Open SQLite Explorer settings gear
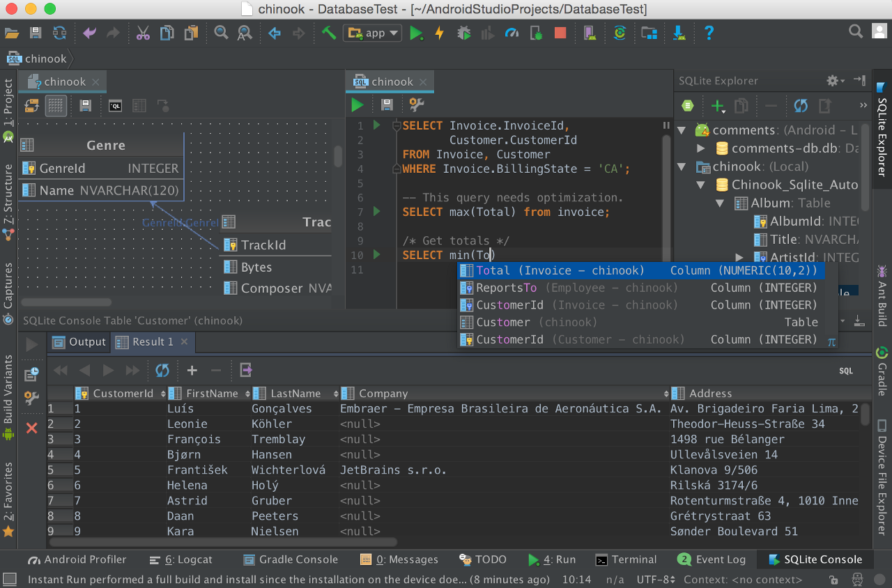 click(832, 81)
